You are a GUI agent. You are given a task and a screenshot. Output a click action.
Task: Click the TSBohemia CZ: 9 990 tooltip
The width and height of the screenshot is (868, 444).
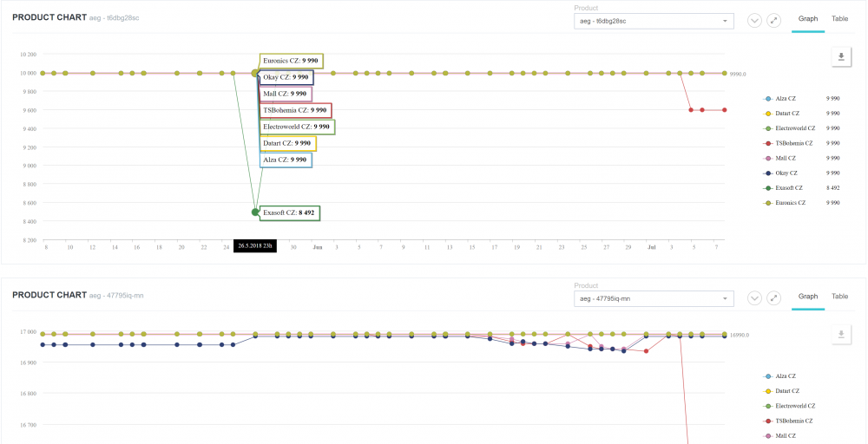point(296,111)
